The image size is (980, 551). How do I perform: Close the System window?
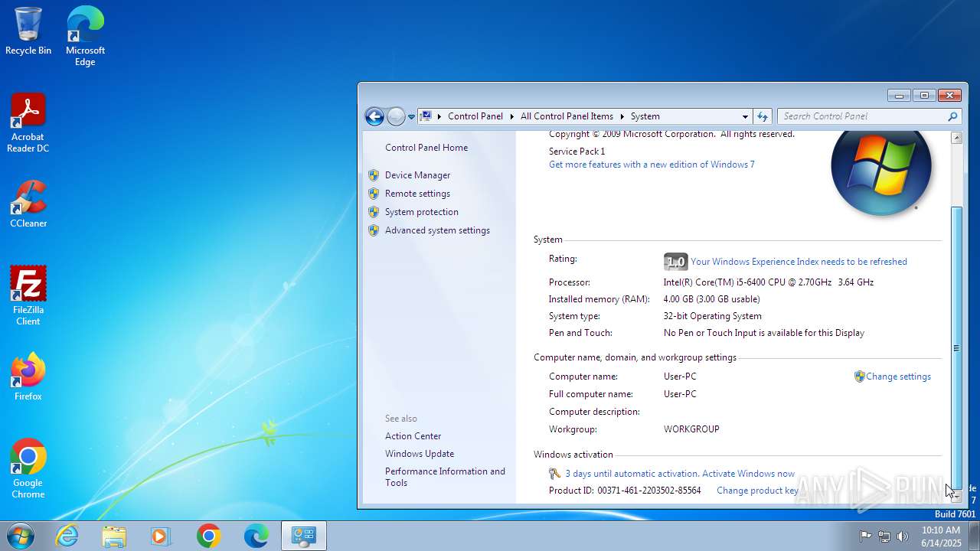(x=949, y=96)
